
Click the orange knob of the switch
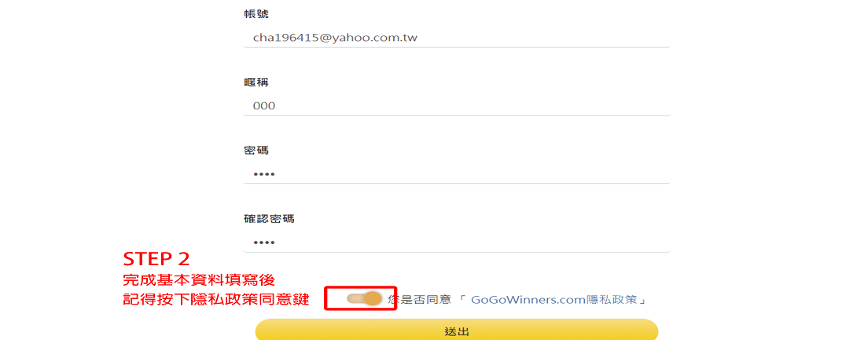coord(373,298)
